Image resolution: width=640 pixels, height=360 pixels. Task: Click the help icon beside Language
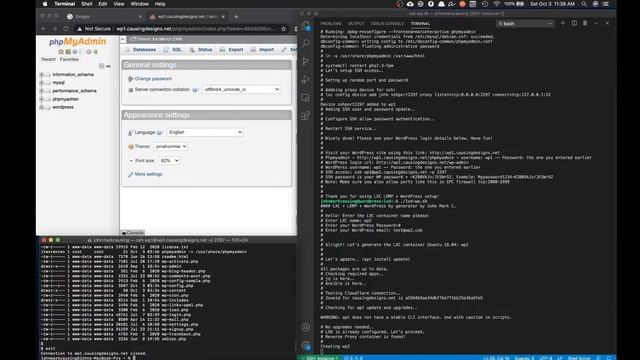click(x=160, y=133)
